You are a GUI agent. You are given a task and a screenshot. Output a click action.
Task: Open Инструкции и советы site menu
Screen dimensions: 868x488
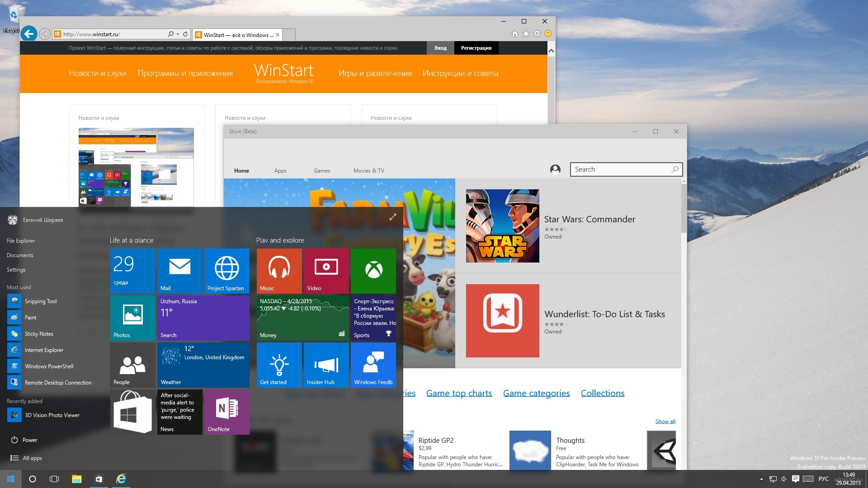[460, 73]
